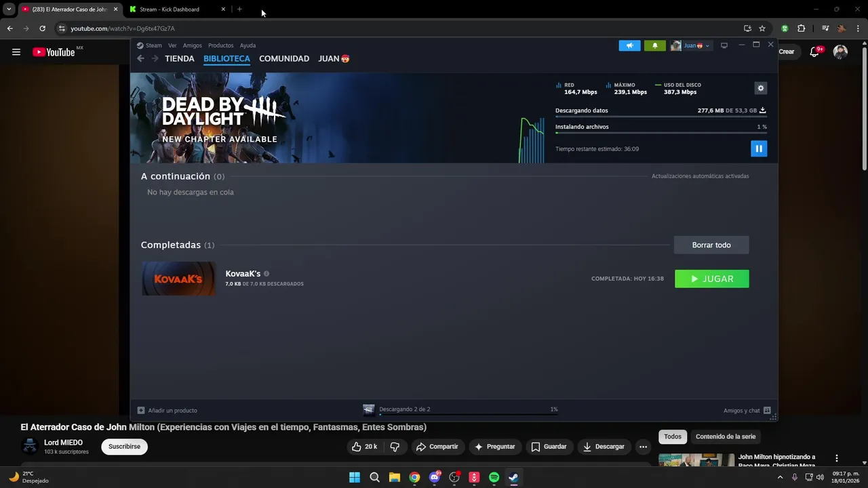Bookmark this page star icon

pos(762,28)
